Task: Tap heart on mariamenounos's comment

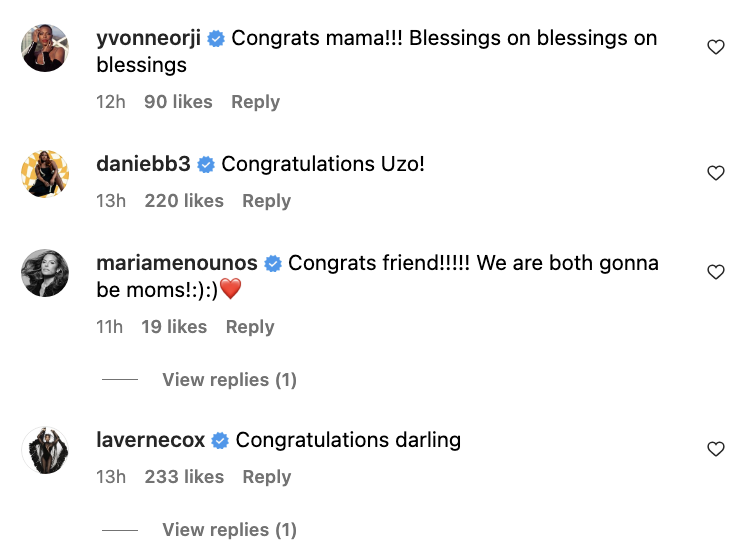Action: pyautogui.click(x=715, y=272)
